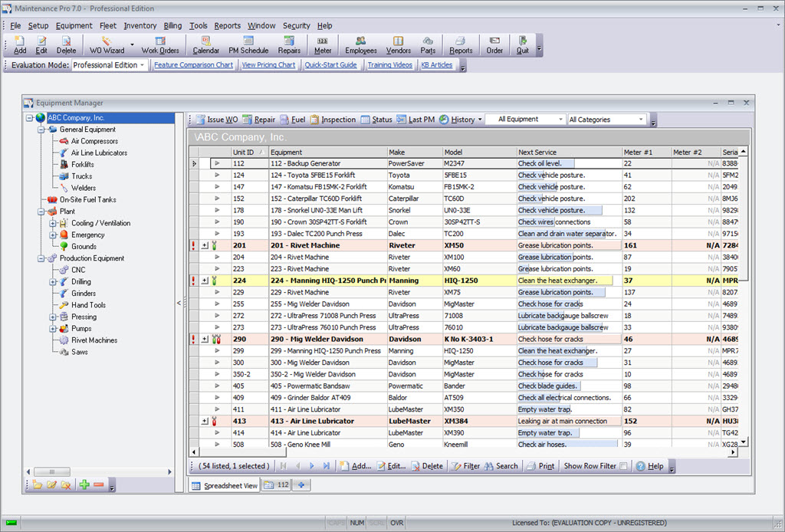Open the Parts tool
Screen dimensions: 785x532
[428, 45]
